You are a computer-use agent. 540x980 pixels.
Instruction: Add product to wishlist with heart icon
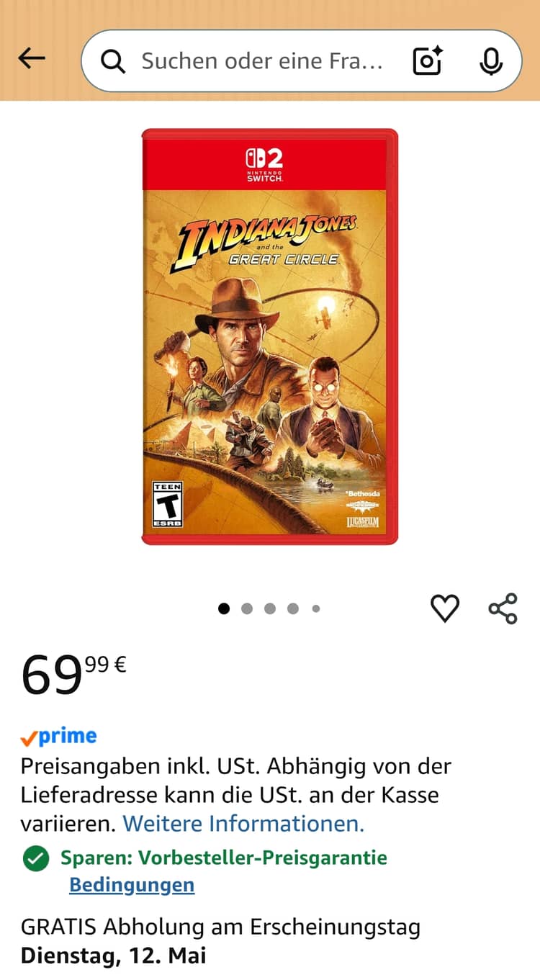click(445, 609)
